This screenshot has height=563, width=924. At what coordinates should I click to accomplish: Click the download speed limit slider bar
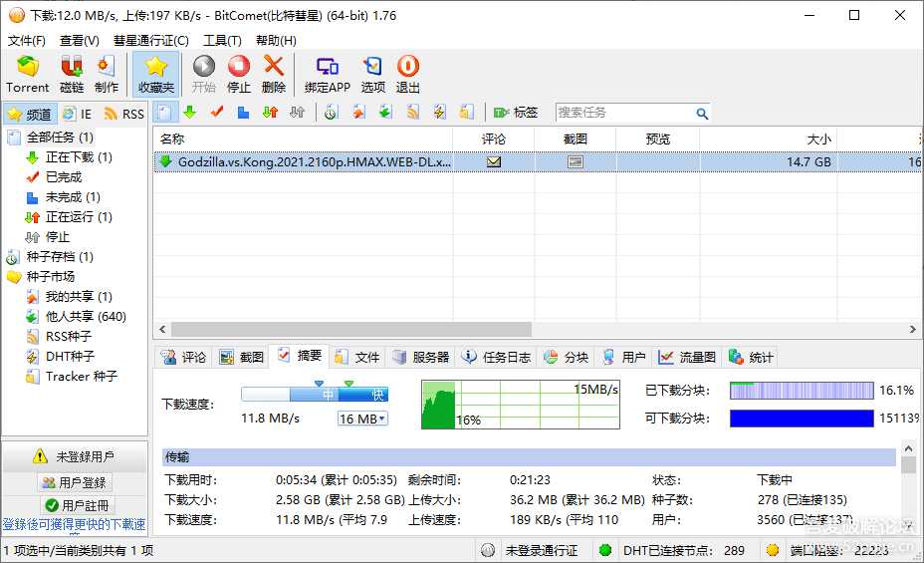[x=315, y=395]
